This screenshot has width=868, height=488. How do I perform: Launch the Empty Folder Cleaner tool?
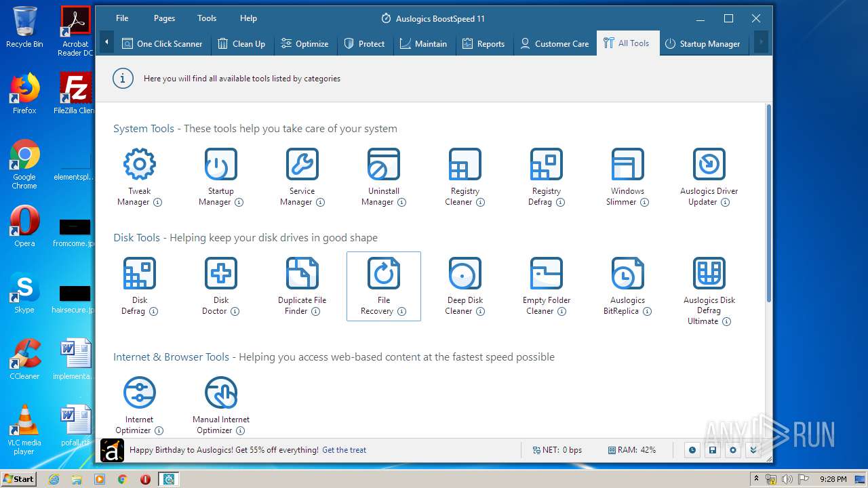click(x=546, y=287)
